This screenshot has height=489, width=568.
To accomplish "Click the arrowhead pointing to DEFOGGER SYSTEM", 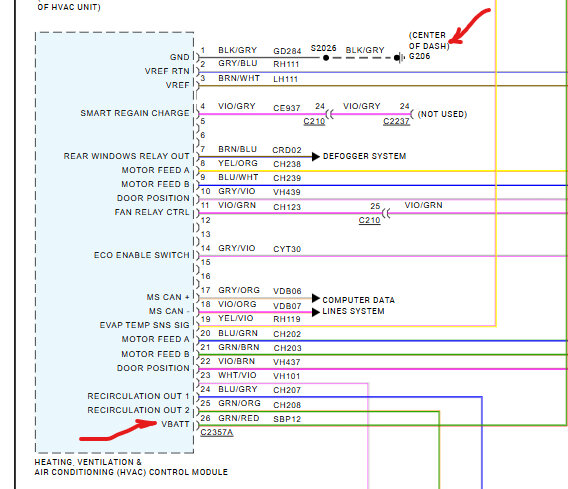I will [316, 156].
